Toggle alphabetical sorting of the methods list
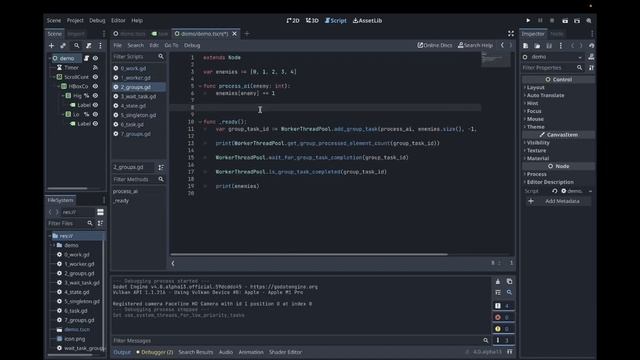Image resolution: width=640 pixels, height=360 pixels. (x=161, y=167)
